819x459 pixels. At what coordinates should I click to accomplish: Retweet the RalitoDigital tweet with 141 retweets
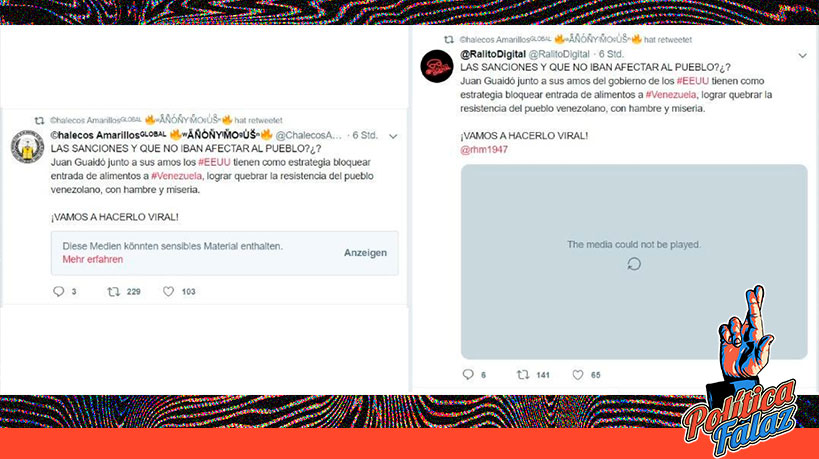coord(523,374)
